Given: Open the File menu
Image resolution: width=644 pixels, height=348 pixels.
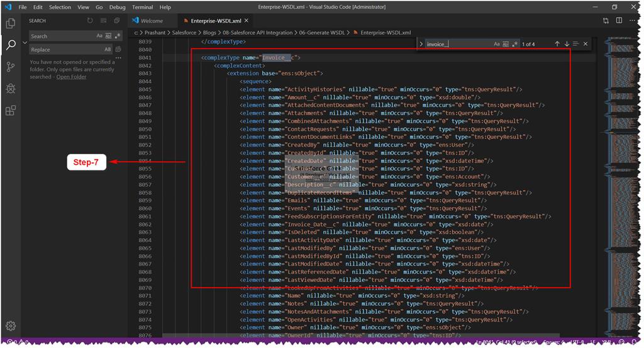Looking at the screenshot, I should (x=23, y=7).
